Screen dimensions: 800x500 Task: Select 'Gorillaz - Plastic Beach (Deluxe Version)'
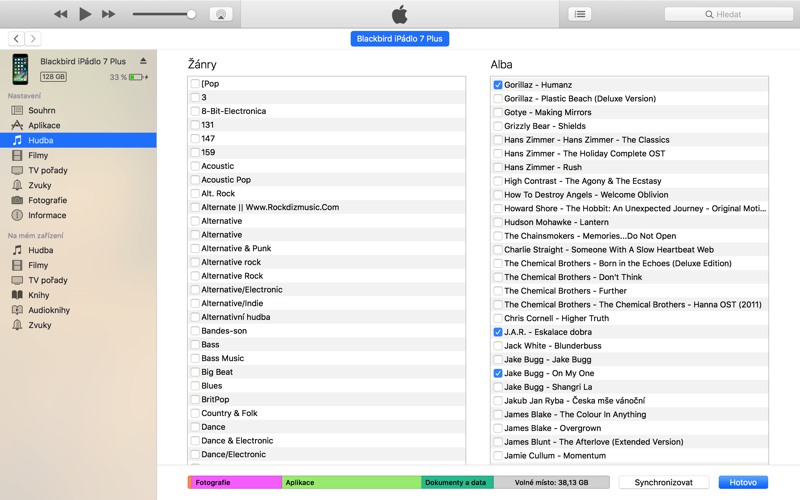coord(580,98)
